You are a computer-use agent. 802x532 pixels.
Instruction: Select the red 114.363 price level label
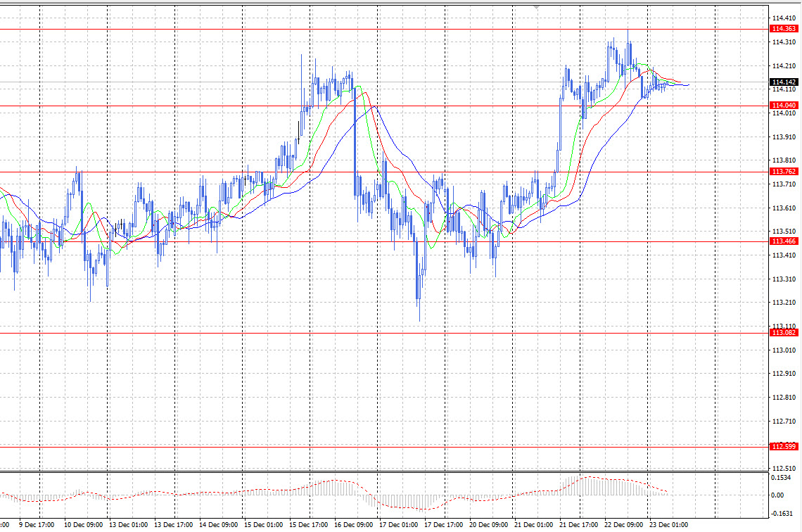pyautogui.click(x=784, y=29)
